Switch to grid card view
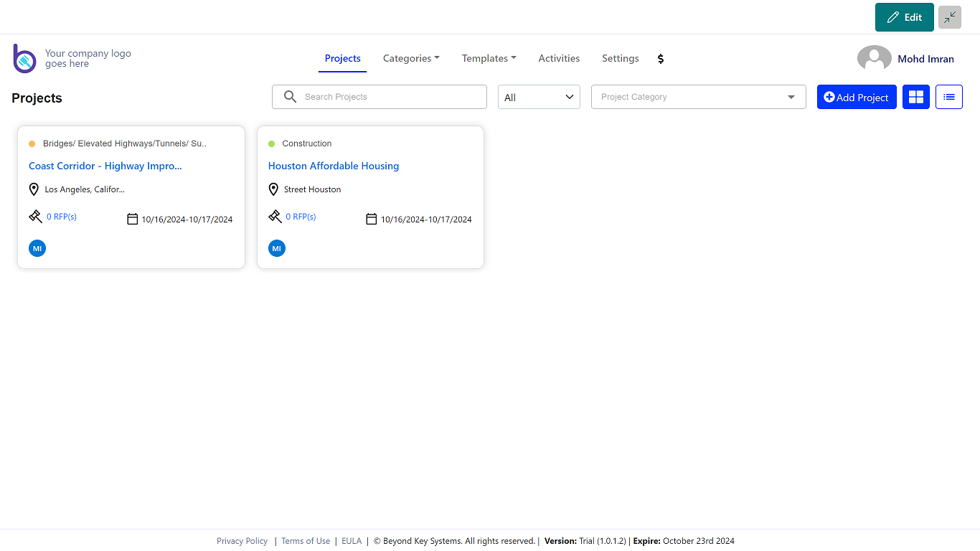This screenshot has width=980, height=551. (915, 97)
